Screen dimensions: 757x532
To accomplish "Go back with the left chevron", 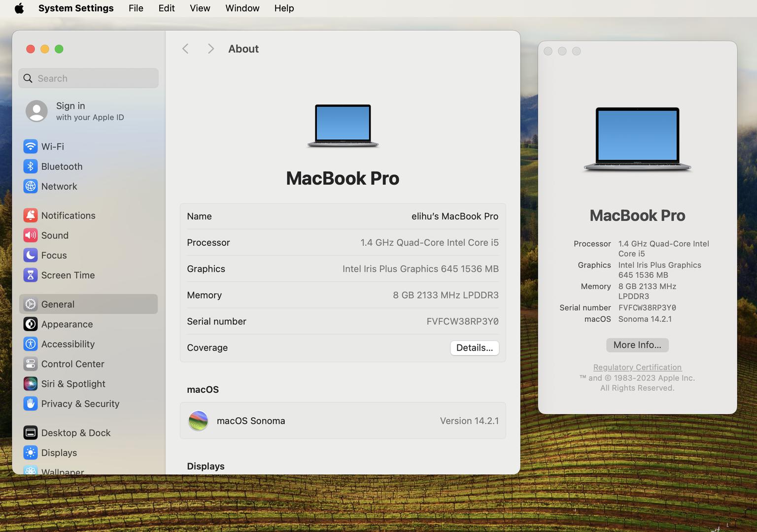I will [185, 49].
